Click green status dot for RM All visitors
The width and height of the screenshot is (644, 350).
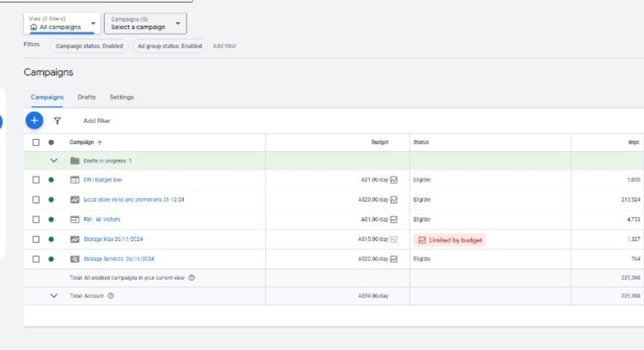coord(51,220)
